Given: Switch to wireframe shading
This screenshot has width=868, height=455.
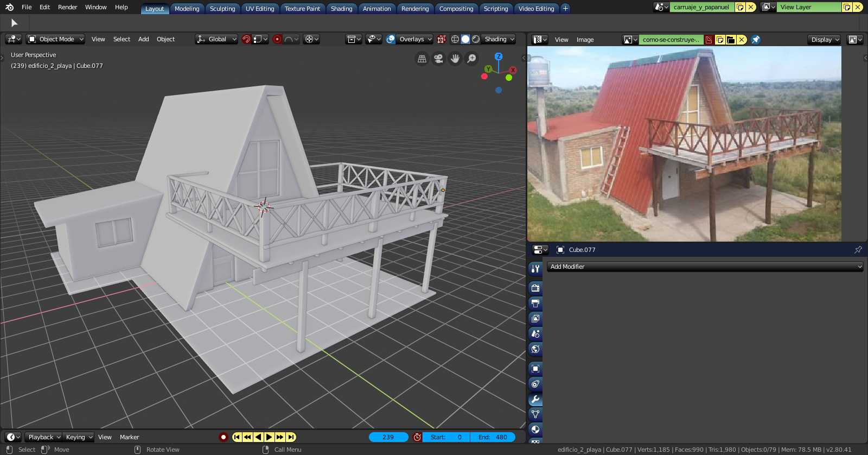Looking at the screenshot, I should 455,39.
